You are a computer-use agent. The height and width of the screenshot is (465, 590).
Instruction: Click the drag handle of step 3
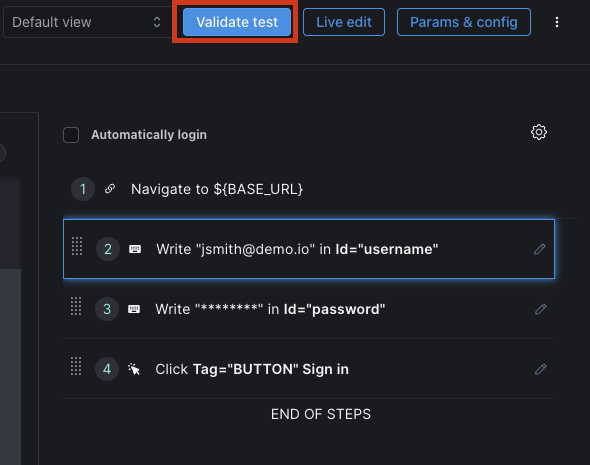76,306
